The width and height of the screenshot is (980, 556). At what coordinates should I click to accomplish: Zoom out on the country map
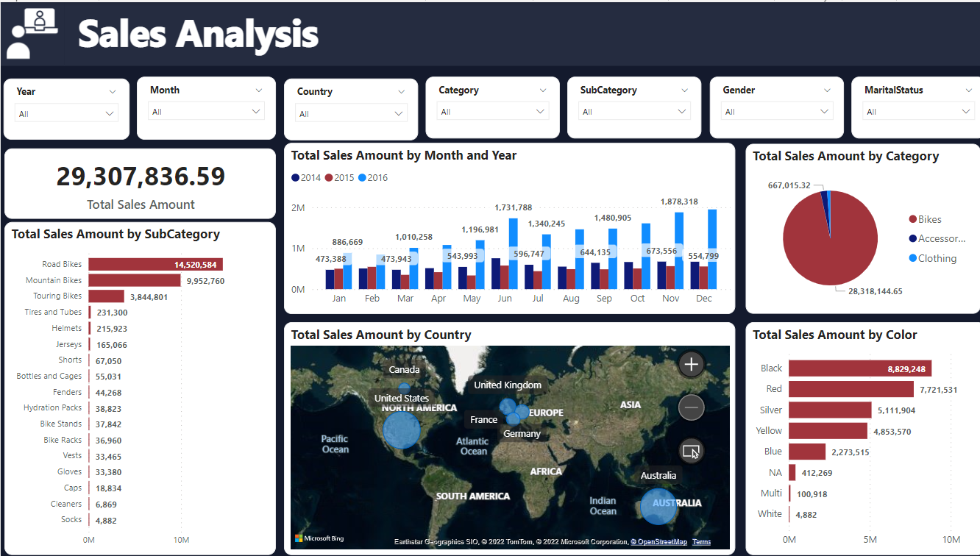coord(691,407)
